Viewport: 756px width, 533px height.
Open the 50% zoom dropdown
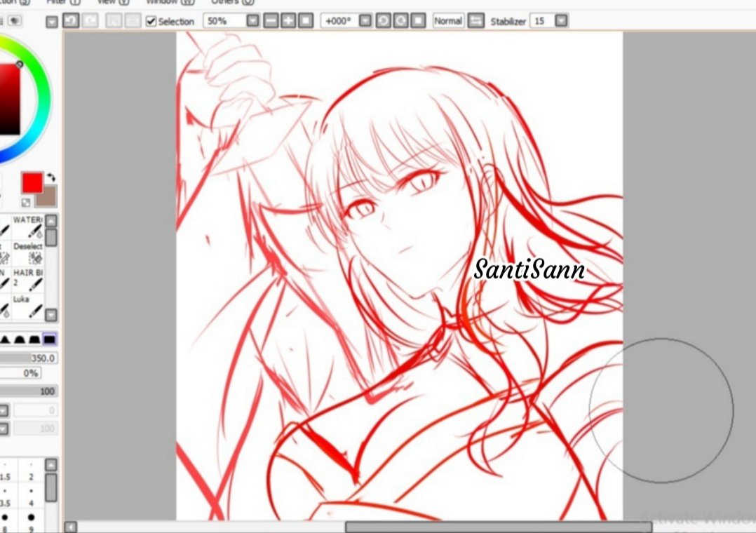(x=252, y=21)
